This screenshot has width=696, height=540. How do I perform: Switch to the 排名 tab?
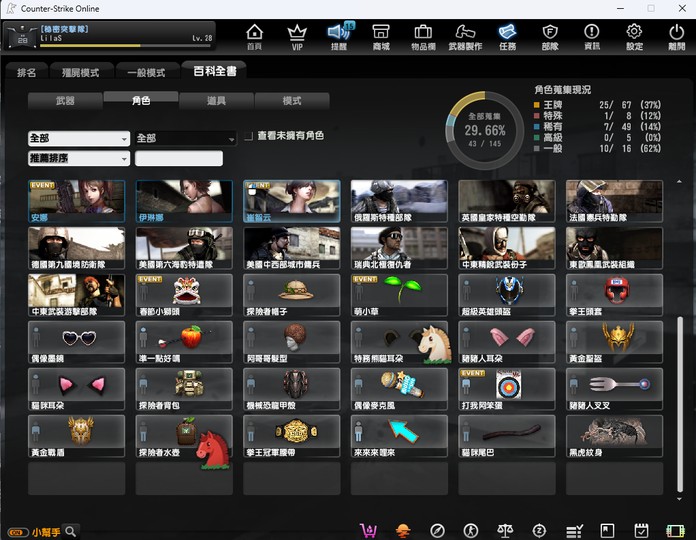coord(27,73)
